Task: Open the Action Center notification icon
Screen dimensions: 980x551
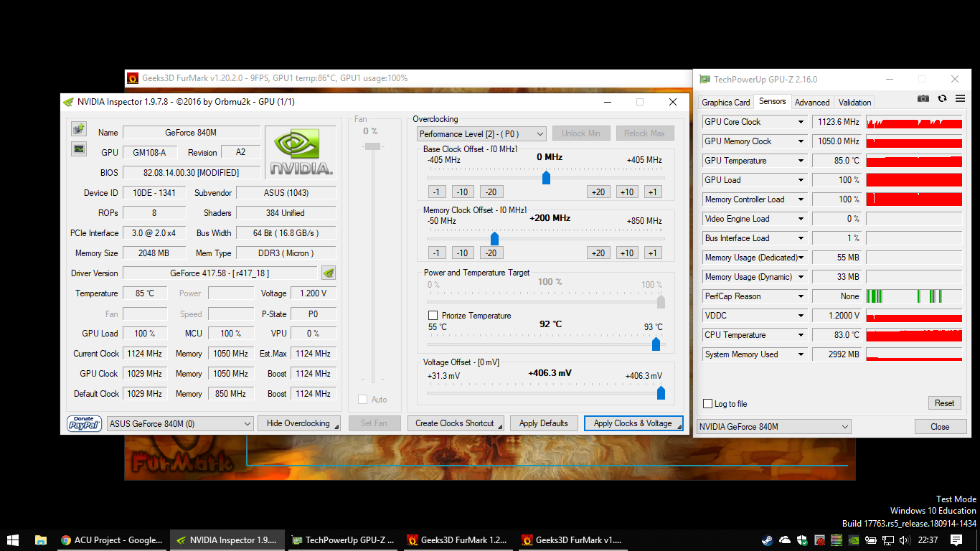Action: (956, 540)
